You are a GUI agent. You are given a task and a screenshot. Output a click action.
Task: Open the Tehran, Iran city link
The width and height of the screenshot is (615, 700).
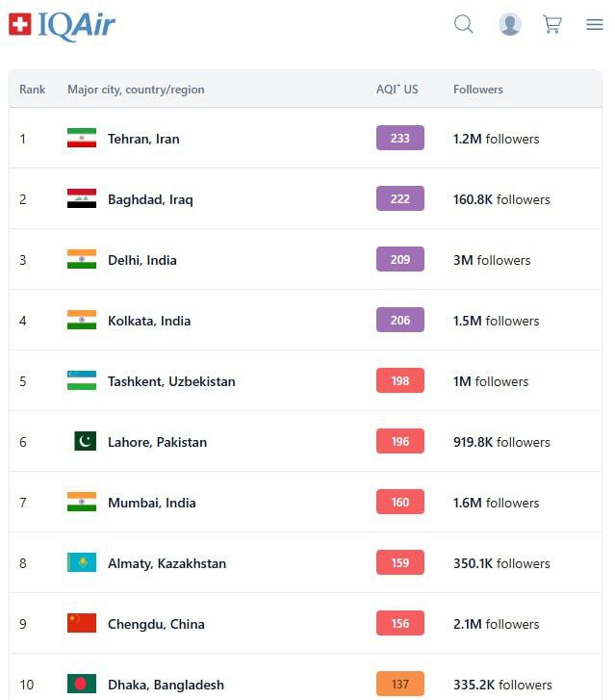click(x=143, y=139)
